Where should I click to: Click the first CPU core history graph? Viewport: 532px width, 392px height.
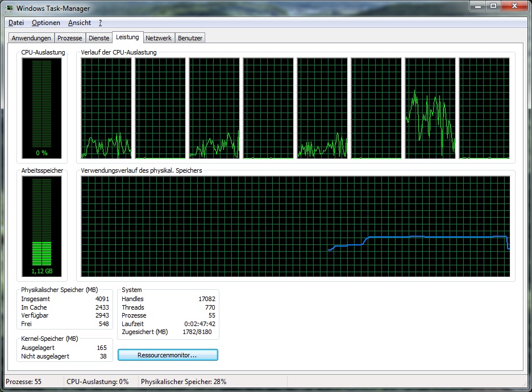[x=106, y=108]
